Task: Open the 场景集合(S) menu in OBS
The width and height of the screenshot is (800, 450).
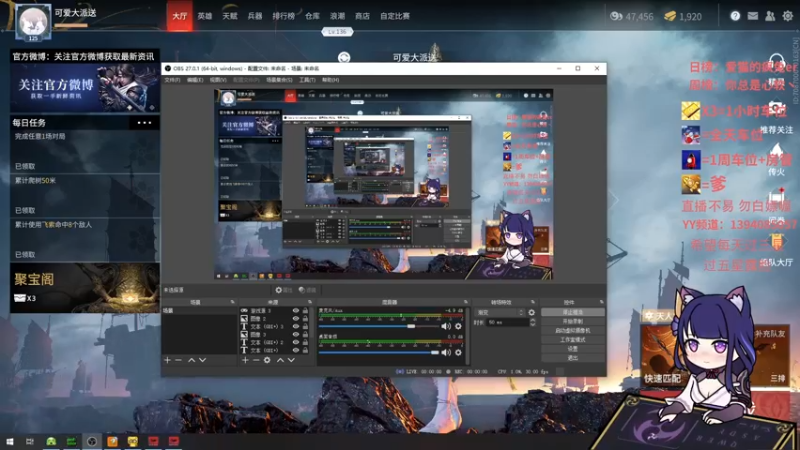Action: click(x=279, y=80)
